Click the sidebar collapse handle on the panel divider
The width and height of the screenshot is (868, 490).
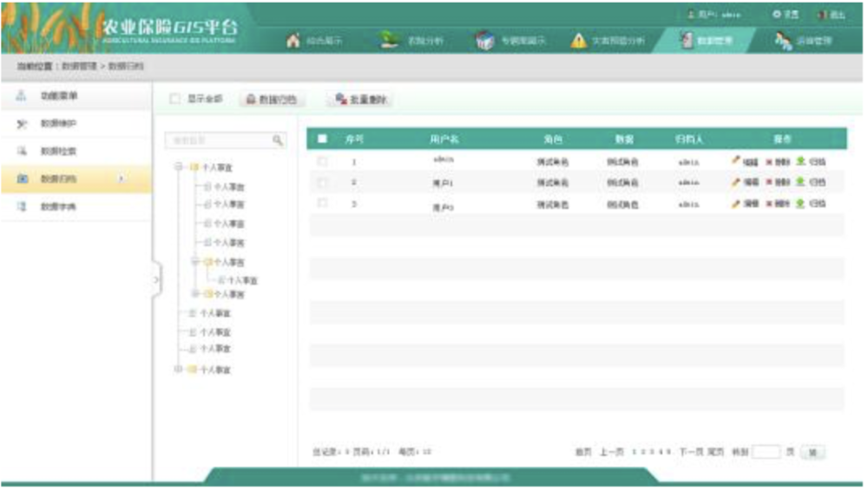pyautogui.click(x=156, y=280)
